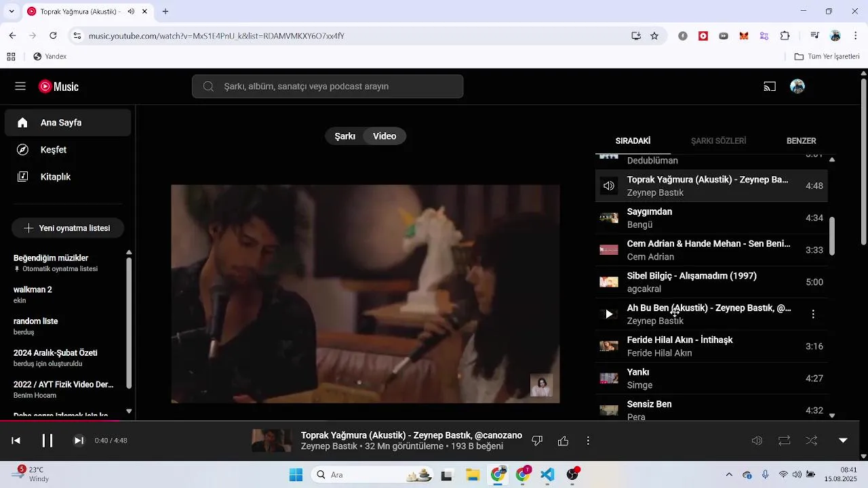
Task: Click the search field for songs
Action: pos(328,86)
